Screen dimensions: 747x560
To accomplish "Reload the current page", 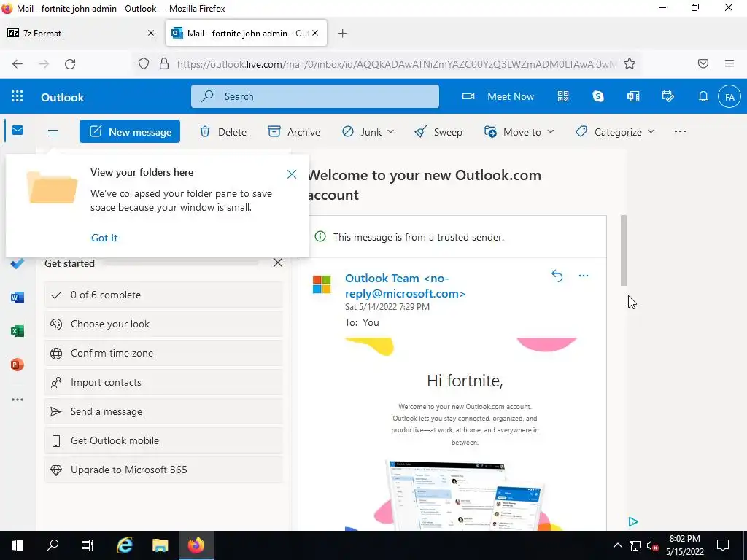I will (70, 64).
